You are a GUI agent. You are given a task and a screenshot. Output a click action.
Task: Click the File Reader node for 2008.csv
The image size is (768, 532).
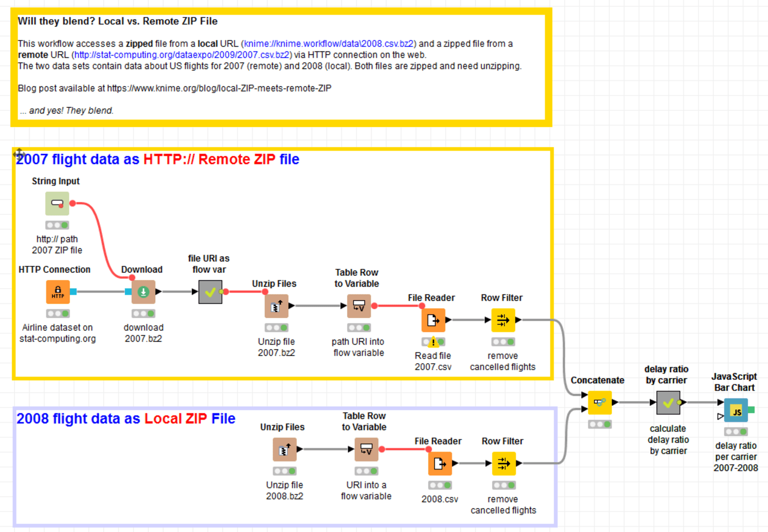pos(440,463)
